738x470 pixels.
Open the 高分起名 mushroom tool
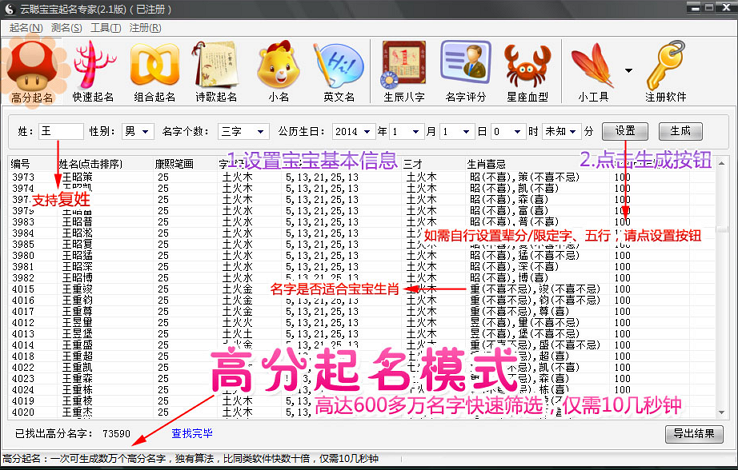click(x=32, y=72)
